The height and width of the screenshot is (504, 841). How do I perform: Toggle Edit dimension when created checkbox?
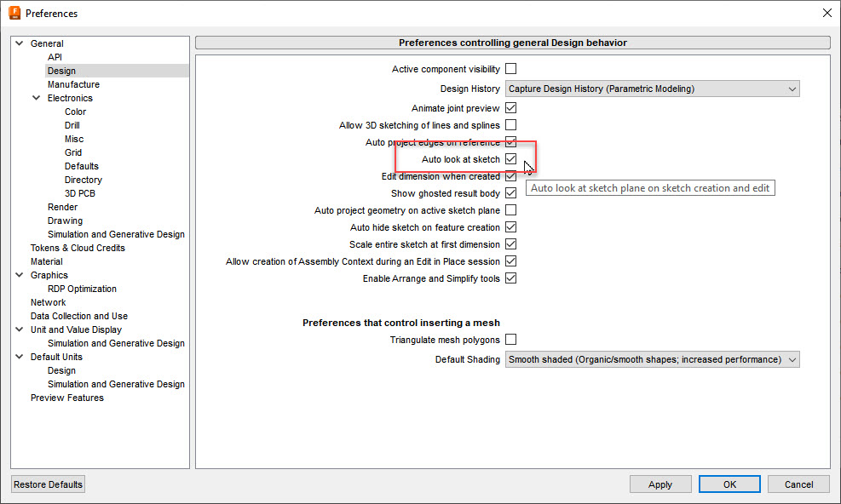(x=510, y=176)
